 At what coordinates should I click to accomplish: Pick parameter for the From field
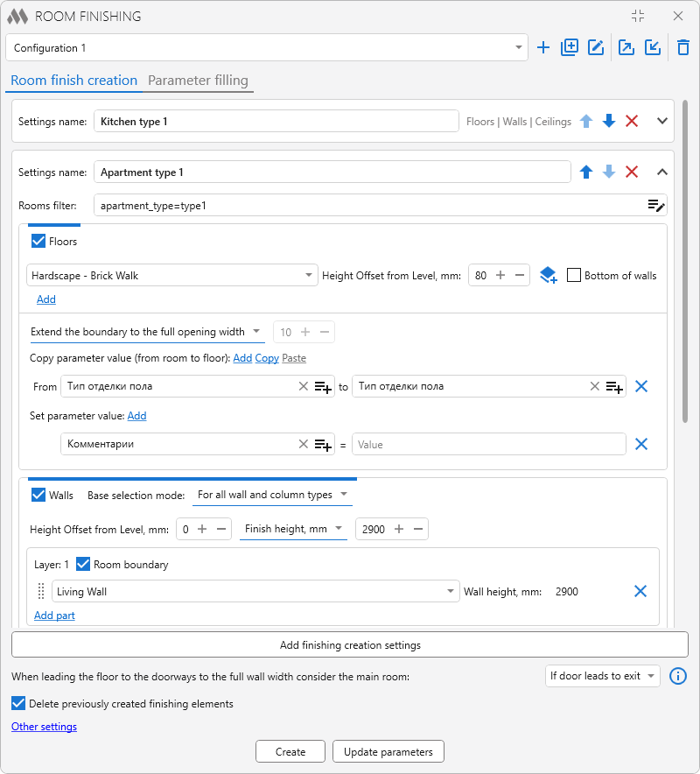(x=323, y=386)
